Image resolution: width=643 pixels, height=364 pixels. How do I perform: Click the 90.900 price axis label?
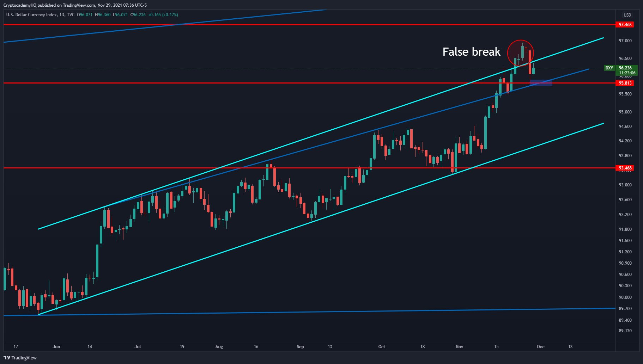(x=625, y=263)
